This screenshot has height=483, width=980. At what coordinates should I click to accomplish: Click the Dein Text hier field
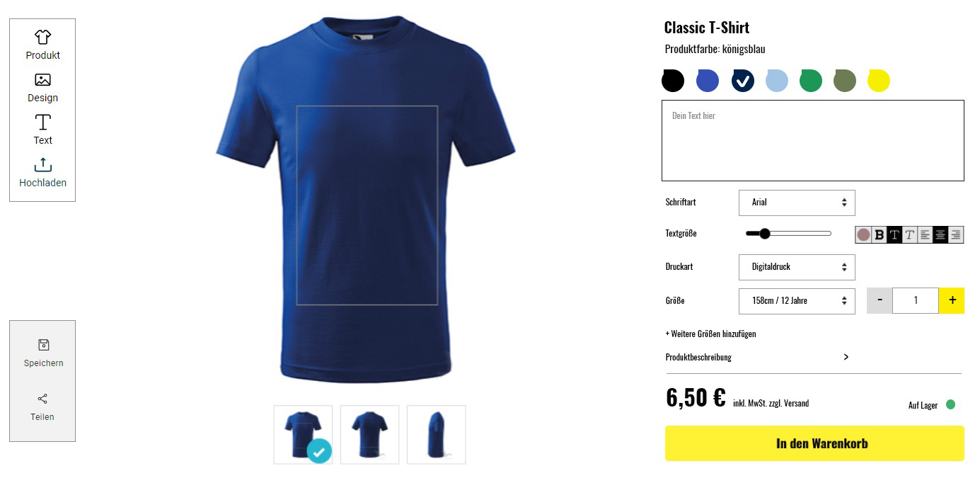click(813, 140)
